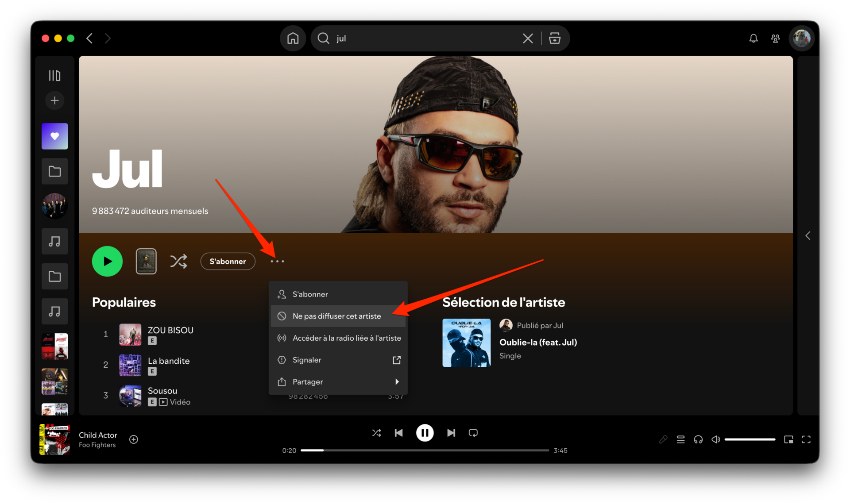This screenshot has width=850, height=504.
Task: Play the track Sousou
Action: (x=162, y=391)
